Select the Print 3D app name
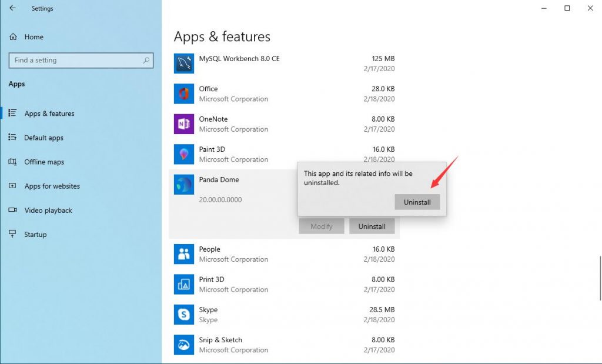 coord(212,279)
